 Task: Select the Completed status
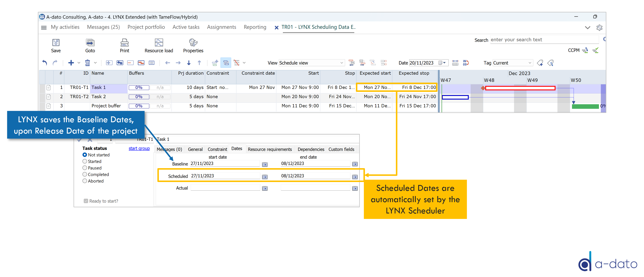pos(85,174)
